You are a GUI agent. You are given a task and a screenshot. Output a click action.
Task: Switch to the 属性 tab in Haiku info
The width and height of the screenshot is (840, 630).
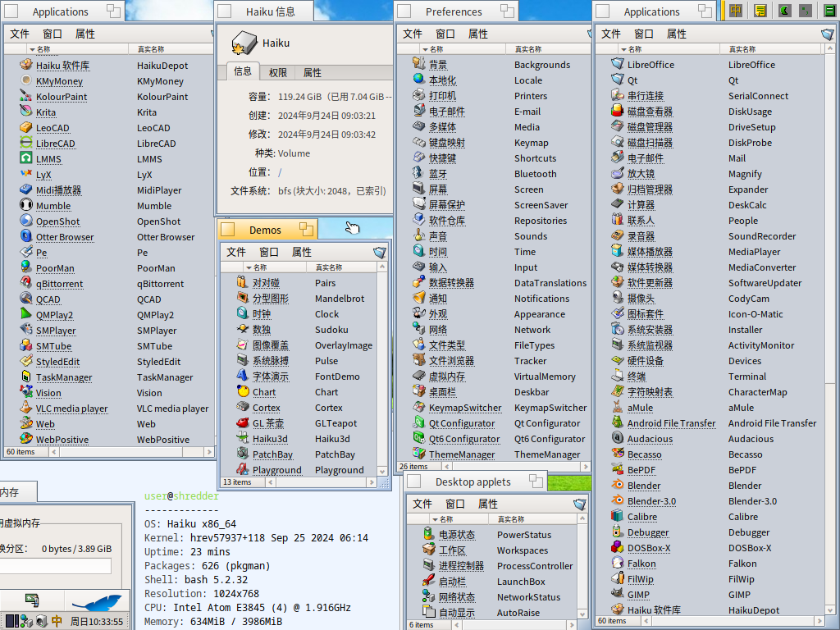313,72
